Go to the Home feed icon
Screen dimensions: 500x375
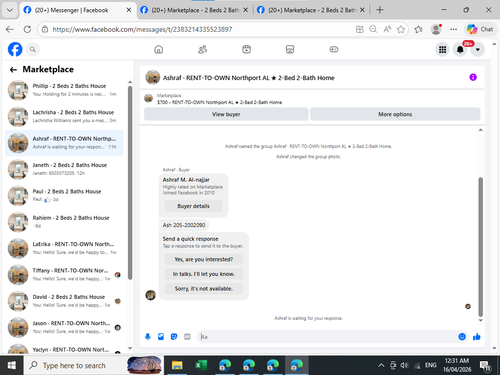click(159, 49)
